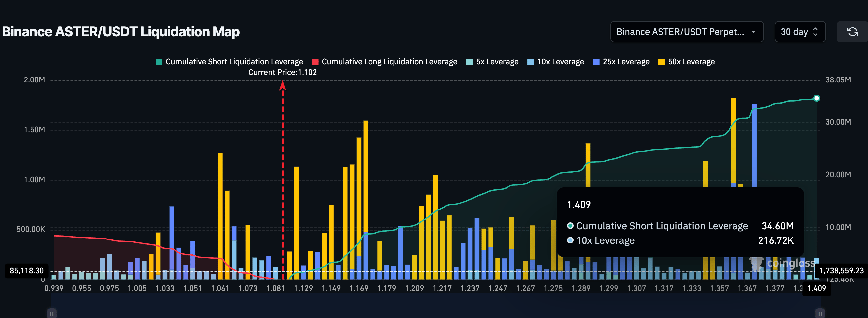Screen dimensions: 868x318
Task: Toggle the 50x Leverage legend entry
Action: [x=691, y=62]
